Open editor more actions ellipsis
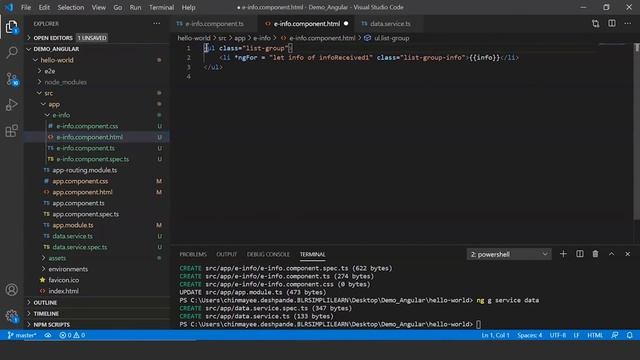 pos(628,24)
